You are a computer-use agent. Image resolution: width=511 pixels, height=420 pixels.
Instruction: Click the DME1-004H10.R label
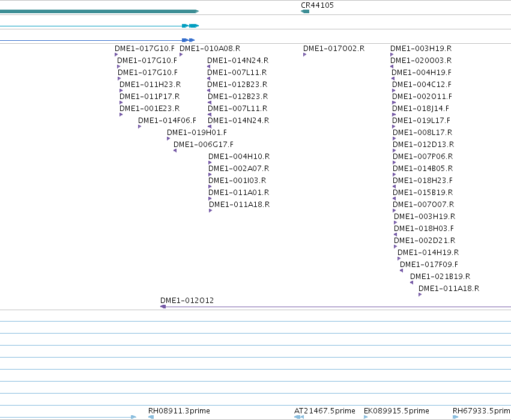(x=239, y=157)
